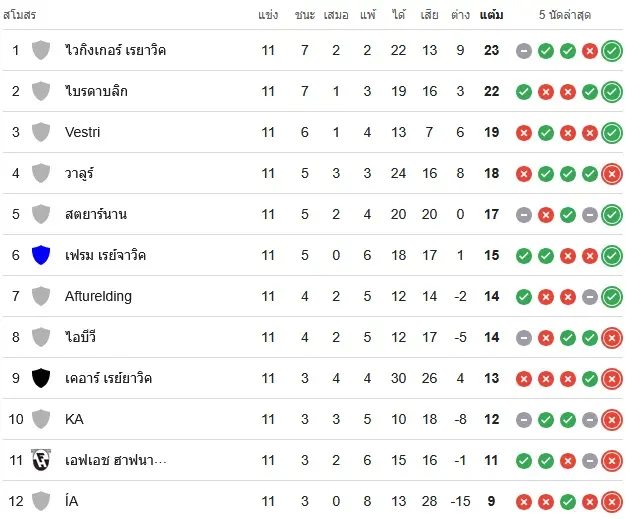Click the แต้ม points column header
The image size is (626, 519).
pos(491,15)
